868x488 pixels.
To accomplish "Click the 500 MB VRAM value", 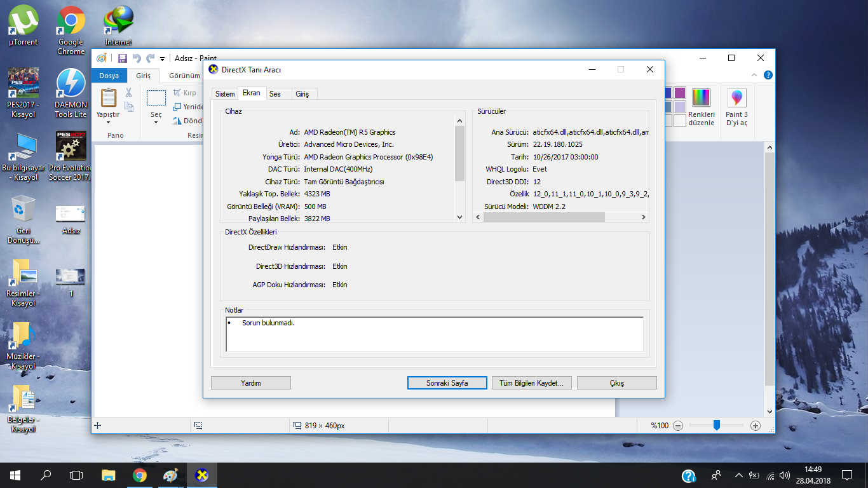I will coord(315,207).
